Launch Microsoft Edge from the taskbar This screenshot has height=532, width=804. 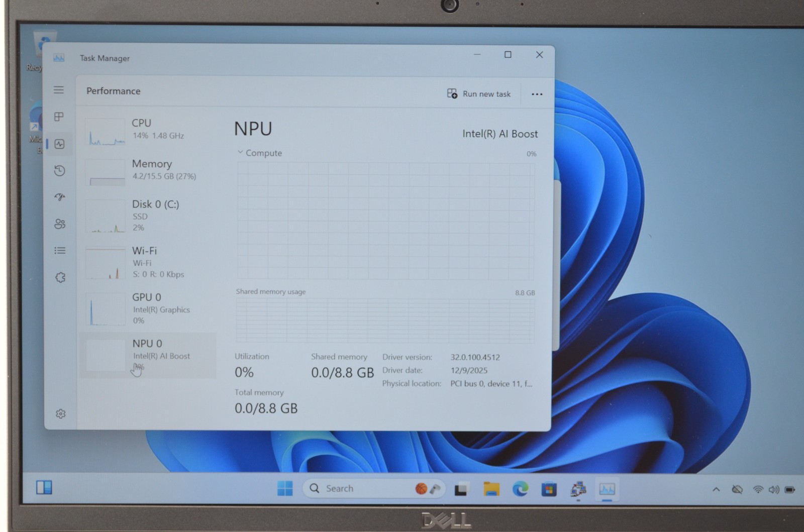520,489
